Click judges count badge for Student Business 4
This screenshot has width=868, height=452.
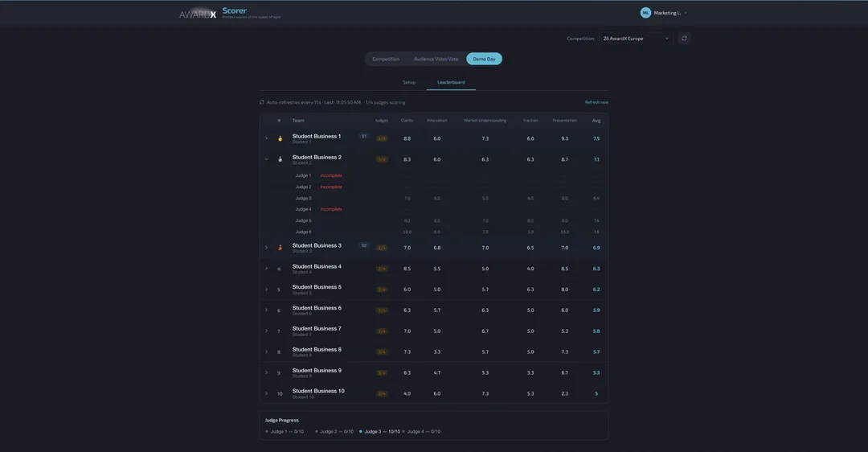point(382,269)
